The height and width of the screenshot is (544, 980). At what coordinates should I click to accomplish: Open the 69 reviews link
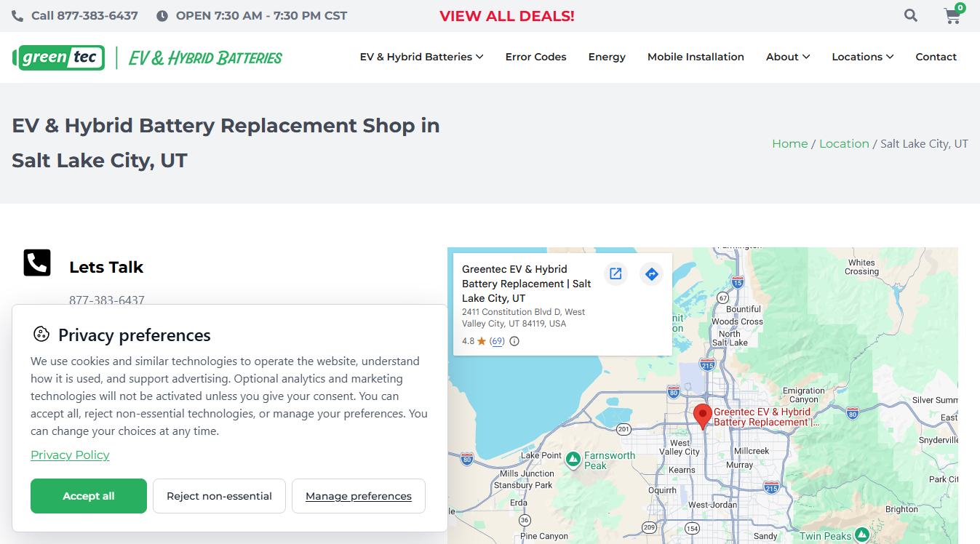click(x=497, y=341)
